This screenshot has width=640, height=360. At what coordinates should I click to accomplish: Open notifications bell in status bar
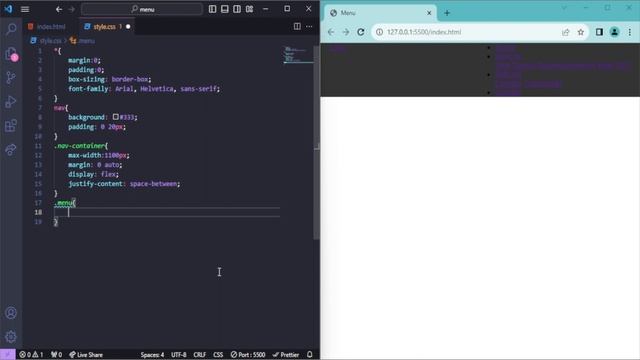[309, 354]
